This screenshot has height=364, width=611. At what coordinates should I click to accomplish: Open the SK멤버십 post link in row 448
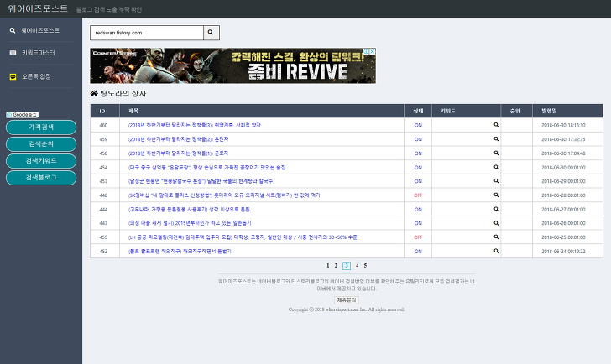(x=224, y=195)
